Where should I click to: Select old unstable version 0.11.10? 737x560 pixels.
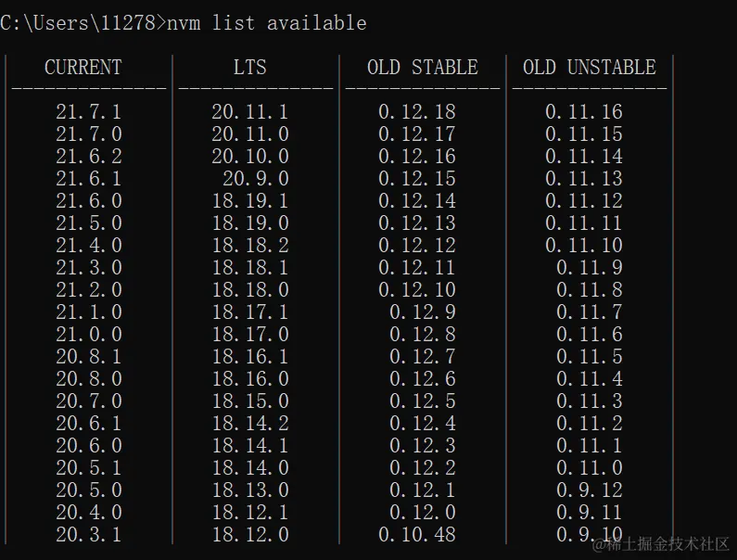click(584, 245)
